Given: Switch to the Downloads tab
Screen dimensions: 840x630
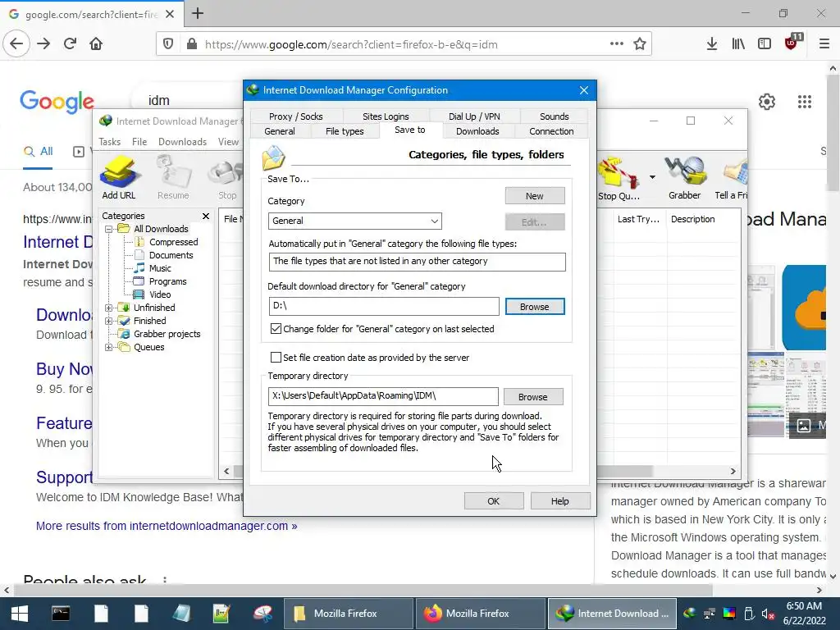Looking at the screenshot, I should (x=477, y=131).
